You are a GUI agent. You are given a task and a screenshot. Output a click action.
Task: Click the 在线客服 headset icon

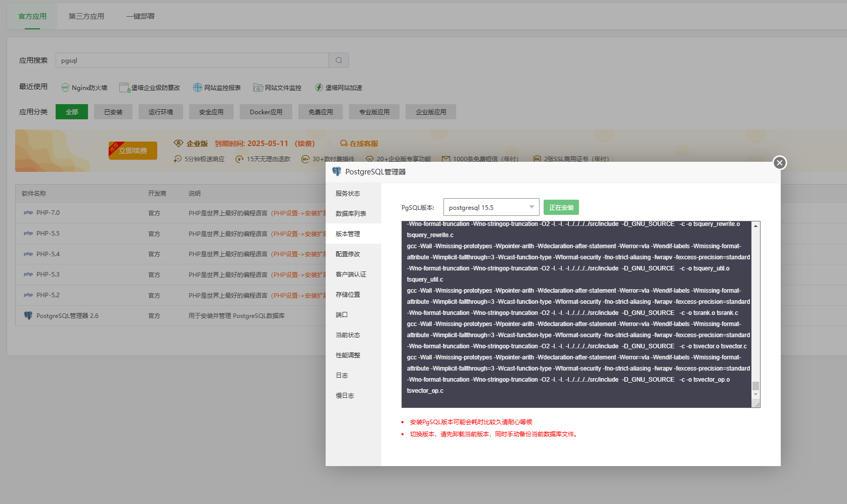[x=344, y=143]
